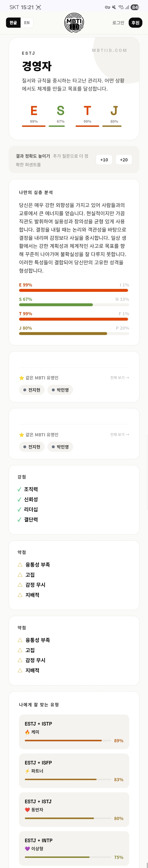This screenshot has height=868, width=148.
Task: Click the lightning icon beside 파트너
Action: tap(27, 771)
